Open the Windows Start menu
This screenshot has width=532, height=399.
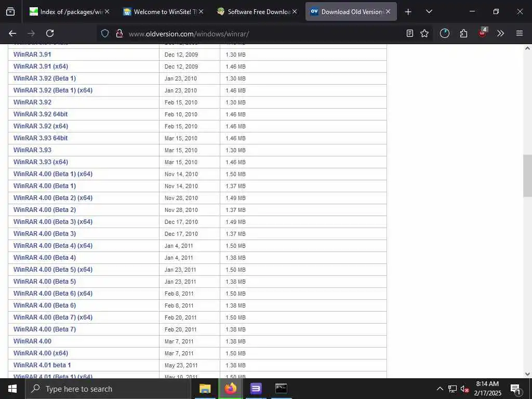12,389
